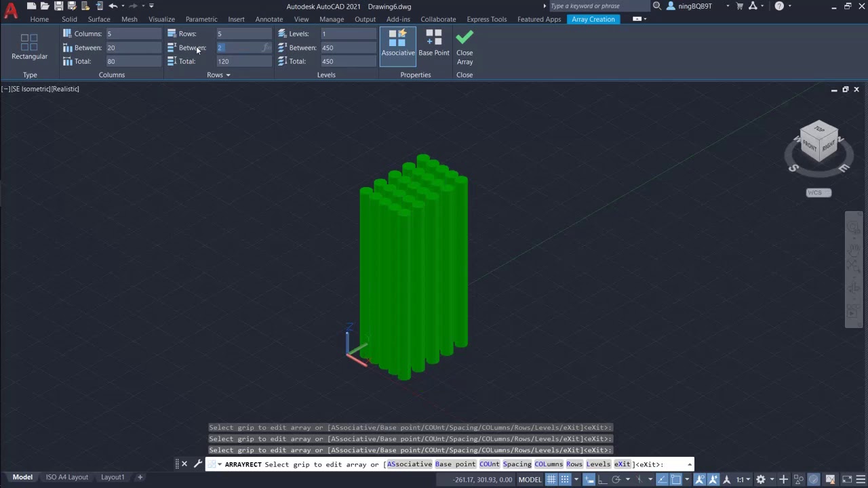Toggle snap mode in status bar

point(565,480)
